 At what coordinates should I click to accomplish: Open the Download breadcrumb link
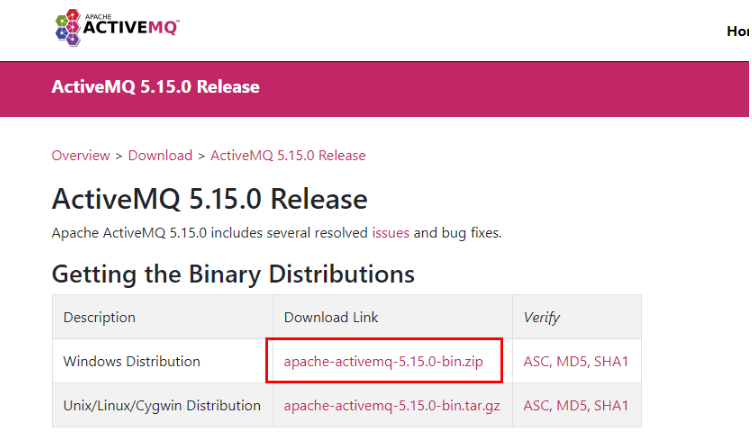[x=160, y=155]
